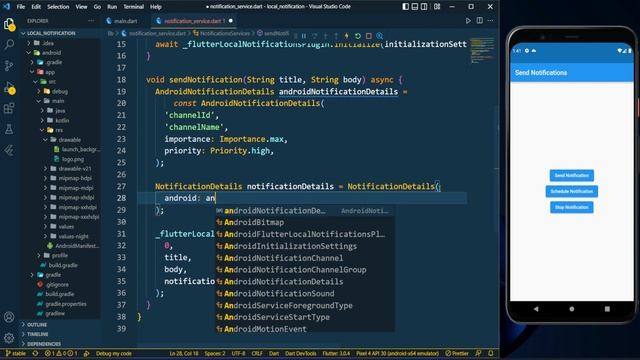Expand the .idea folder
Screen dimensions: 640x360
pos(48,43)
